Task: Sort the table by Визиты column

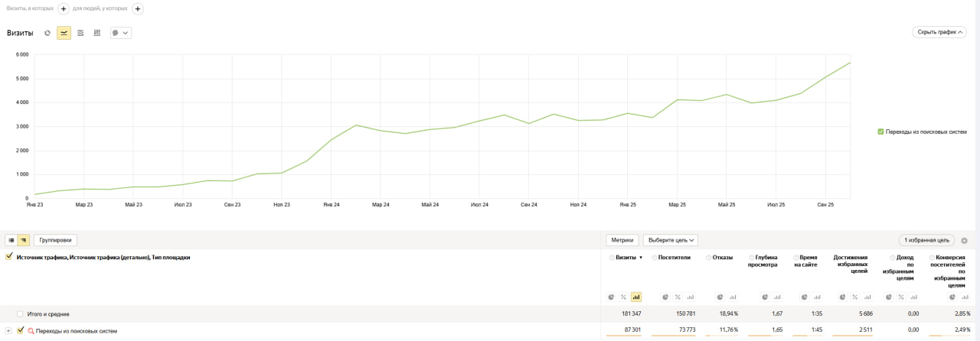Action: tap(626, 258)
